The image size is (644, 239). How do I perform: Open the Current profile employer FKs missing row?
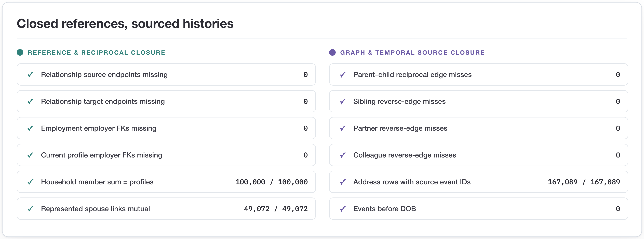[x=166, y=155]
